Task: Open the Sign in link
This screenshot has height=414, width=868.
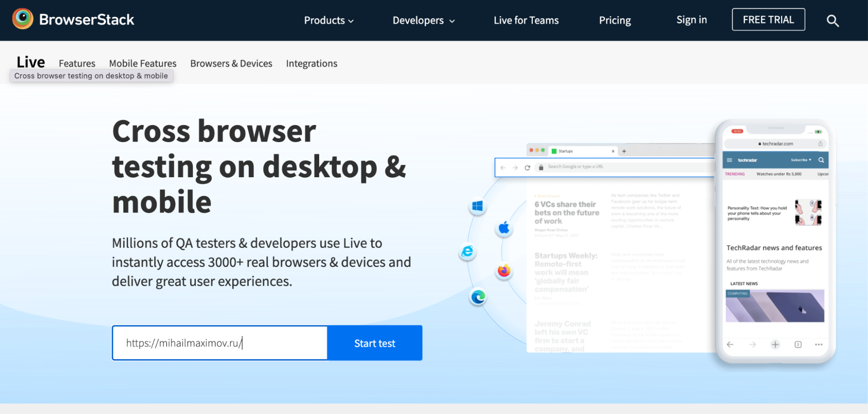Action: 691,20
